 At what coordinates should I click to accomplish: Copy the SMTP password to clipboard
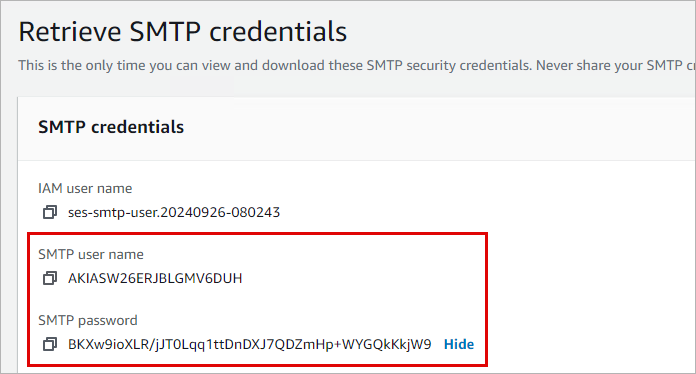[x=50, y=344]
